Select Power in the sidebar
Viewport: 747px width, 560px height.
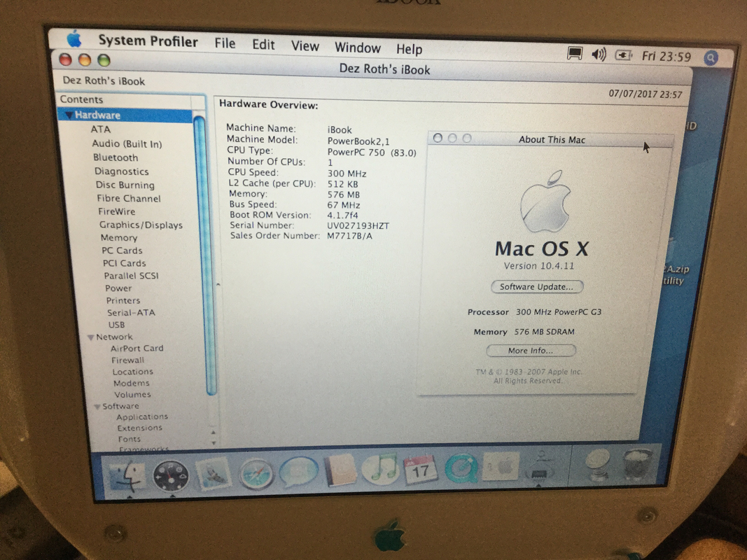[118, 288]
